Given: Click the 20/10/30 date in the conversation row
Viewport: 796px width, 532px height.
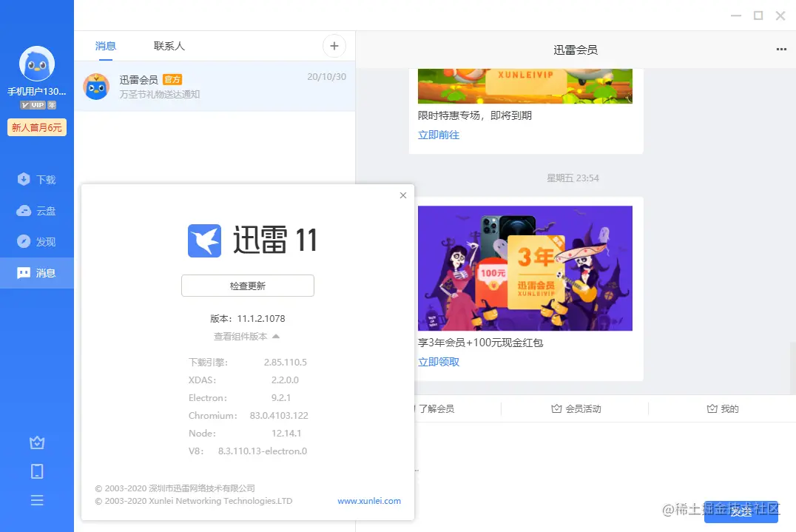Looking at the screenshot, I should pyautogui.click(x=326, y=77).
